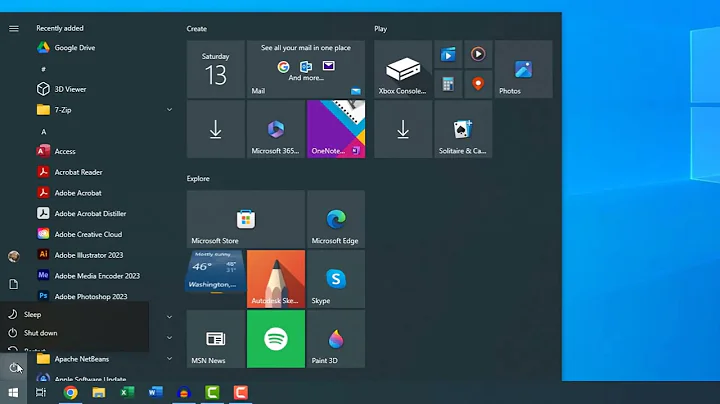Open the Microsoft Store tile
This screenshot has height=404, width=720.
click(x=246, y=219)
